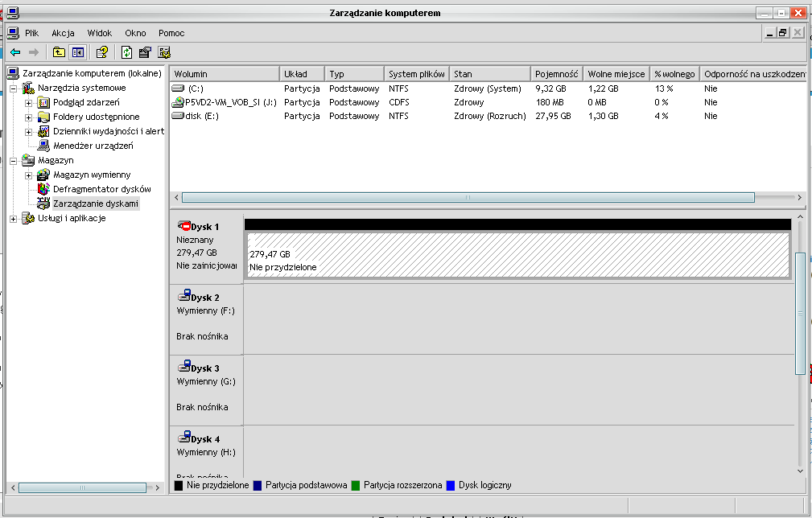Open the Properties toolbar icon with question mark
The height and width of the screenshot is (518, 812).
coord(102,52)
